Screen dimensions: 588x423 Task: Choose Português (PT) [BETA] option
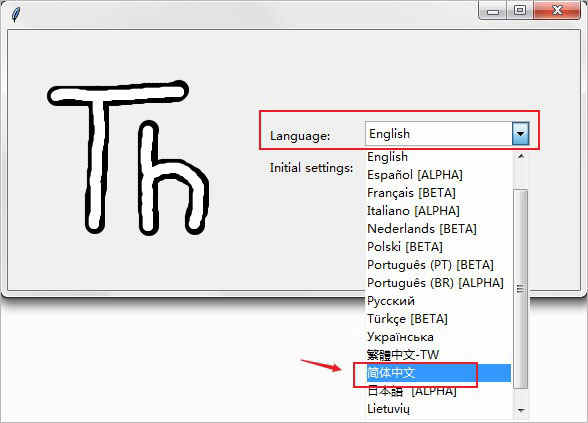[x=439, y=265]
